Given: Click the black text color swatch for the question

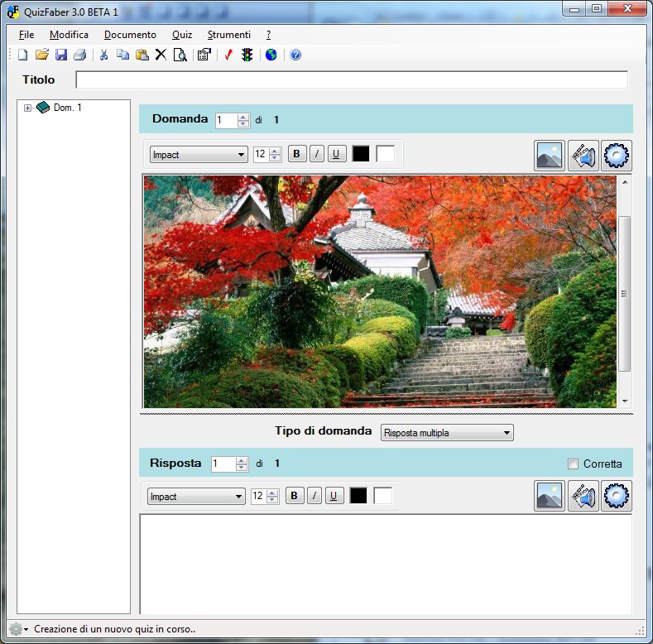Looking at the screenshot, I should [361, 154].
